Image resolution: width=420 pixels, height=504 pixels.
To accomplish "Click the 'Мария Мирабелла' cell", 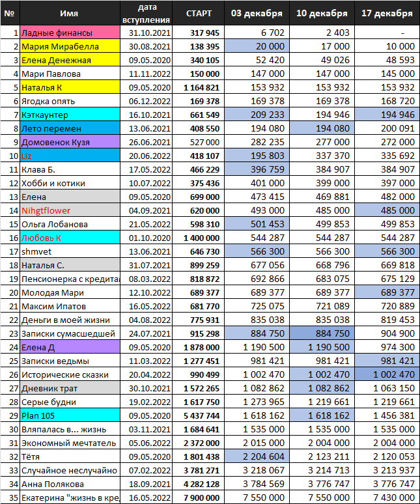I will (70, 46).
